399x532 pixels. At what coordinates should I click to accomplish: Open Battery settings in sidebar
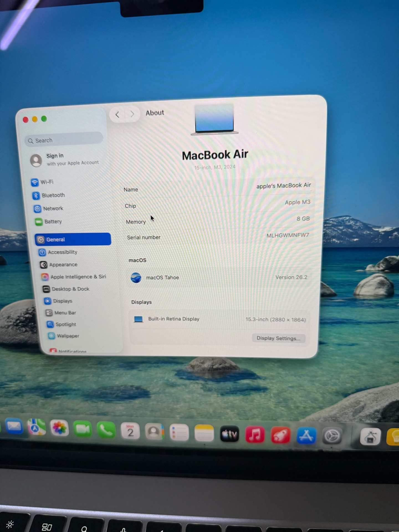tap(48, 222)
